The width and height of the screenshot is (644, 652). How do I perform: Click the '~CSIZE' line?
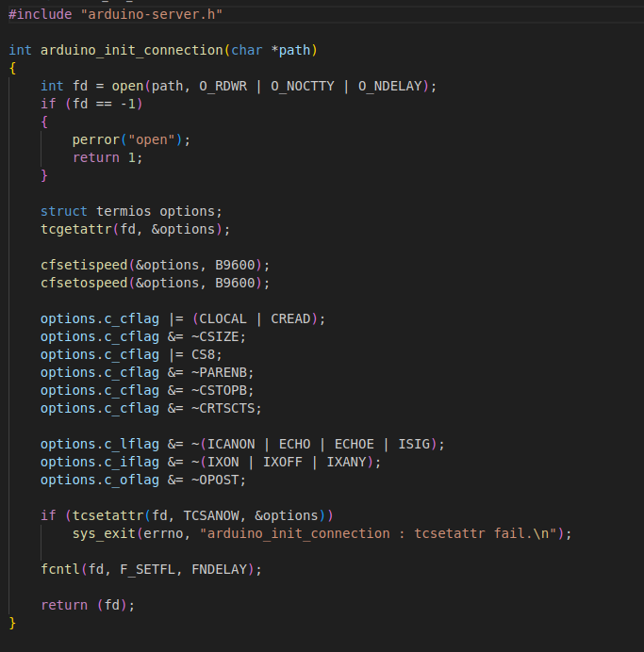coord(143,336)
